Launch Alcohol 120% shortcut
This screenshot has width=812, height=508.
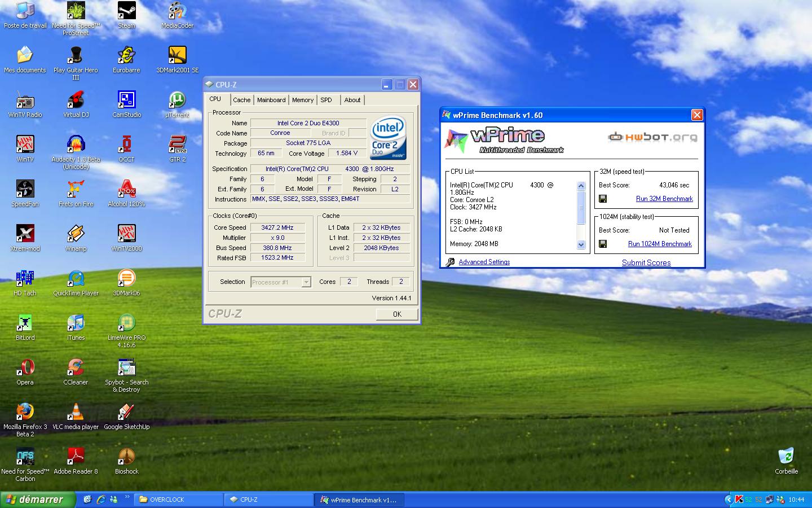(x=126, y=194)
